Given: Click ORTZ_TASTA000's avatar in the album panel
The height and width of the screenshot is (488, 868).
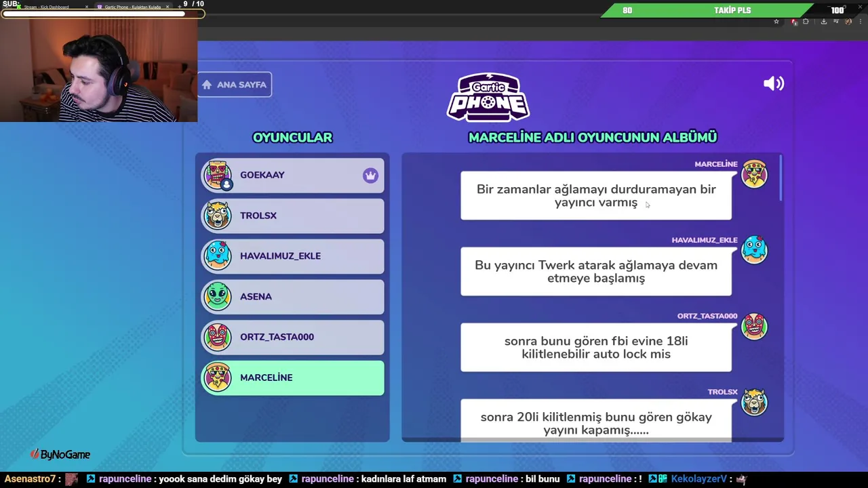Looking at the screenshot, I should [x=754, y=326].
